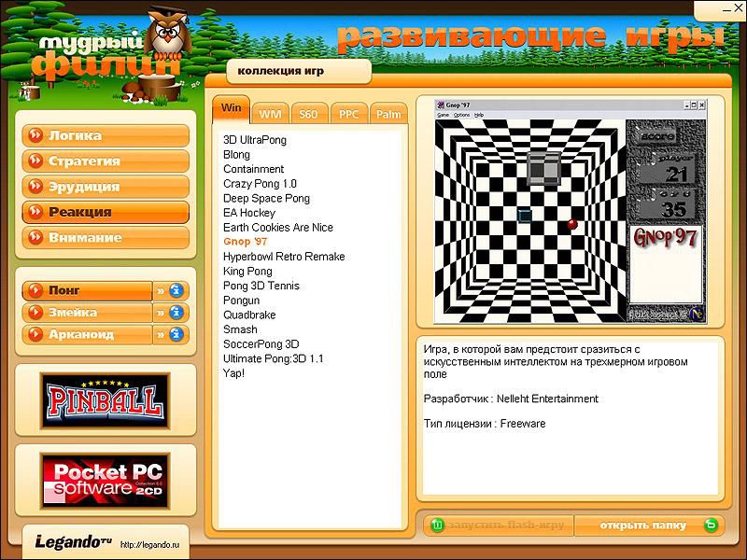
Task: Switch to the WM platform tab
Action: pos(270,114)
